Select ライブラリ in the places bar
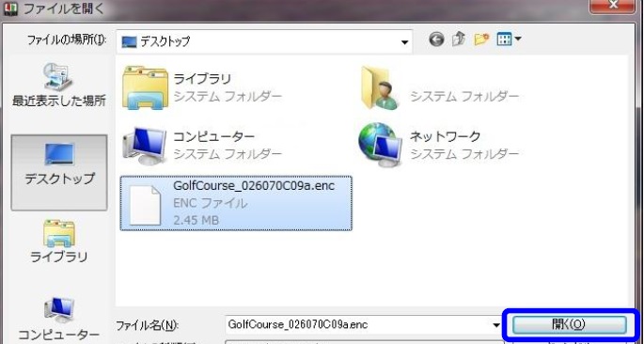This screenshot has height=344, width=644. pos(58,242)
